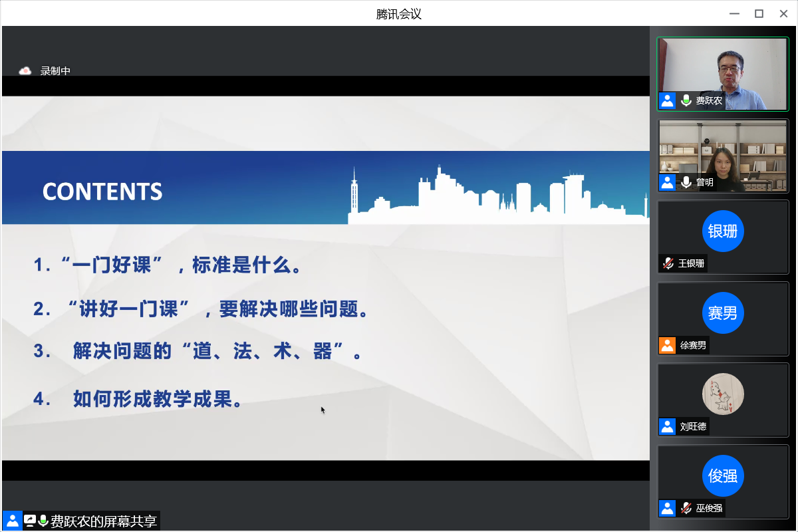Click 费跃农's green microphone icon
Viewport: 798px width, 532px height.
coord(686,101)
